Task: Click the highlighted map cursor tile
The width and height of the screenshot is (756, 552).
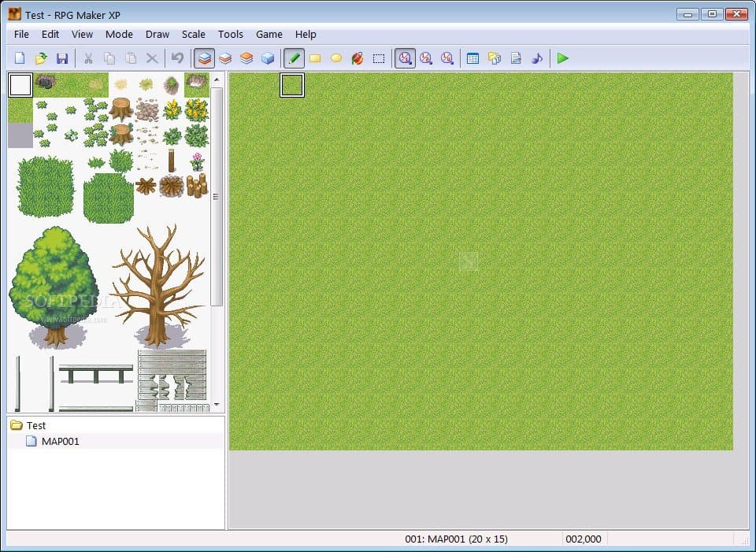Action: coord(292,85)
